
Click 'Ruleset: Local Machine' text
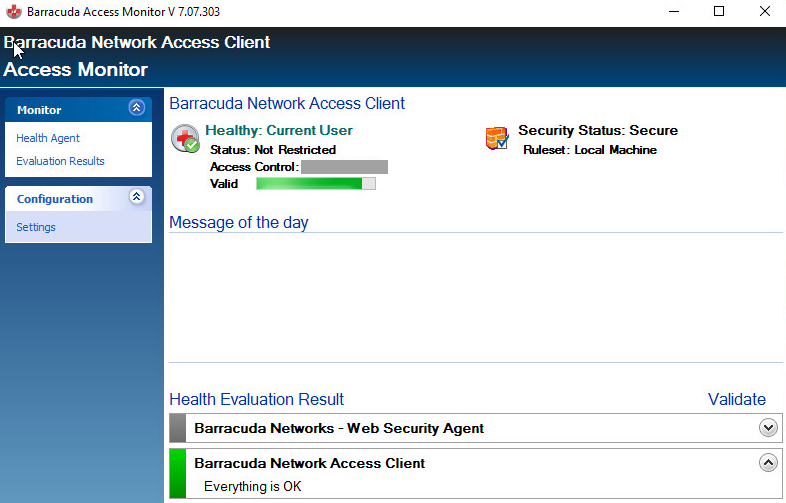pyautogui.click(x=590, y=150)
